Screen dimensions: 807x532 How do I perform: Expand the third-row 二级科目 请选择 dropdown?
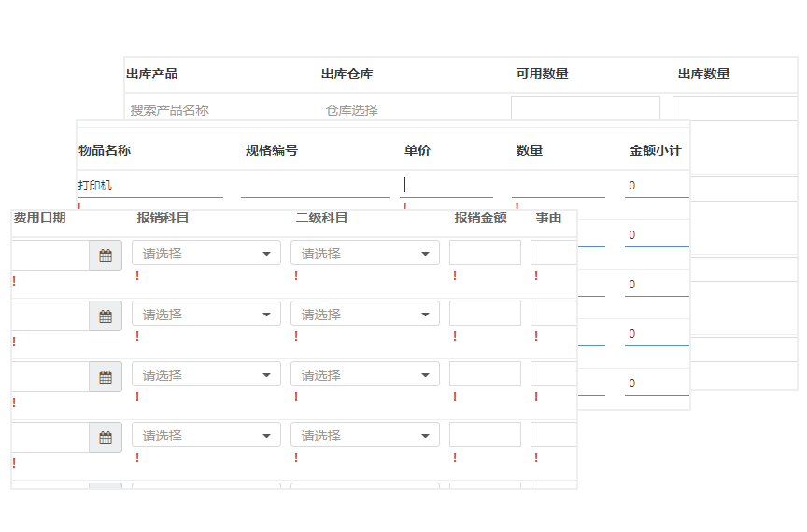coord(365,374)
